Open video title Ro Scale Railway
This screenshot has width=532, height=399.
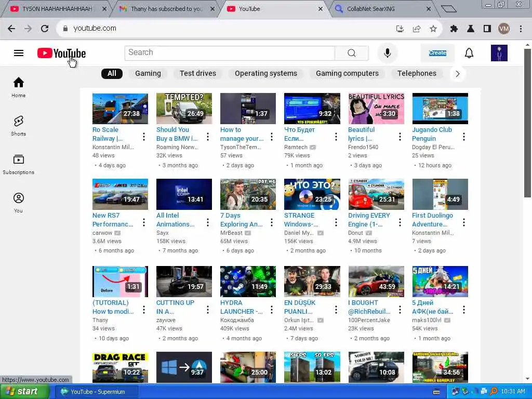[x=108, y=134]
